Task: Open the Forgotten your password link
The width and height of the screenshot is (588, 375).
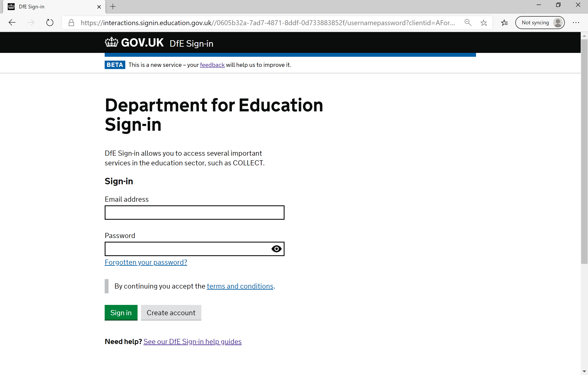Action: pyautogui.click(x=146, y=262)
